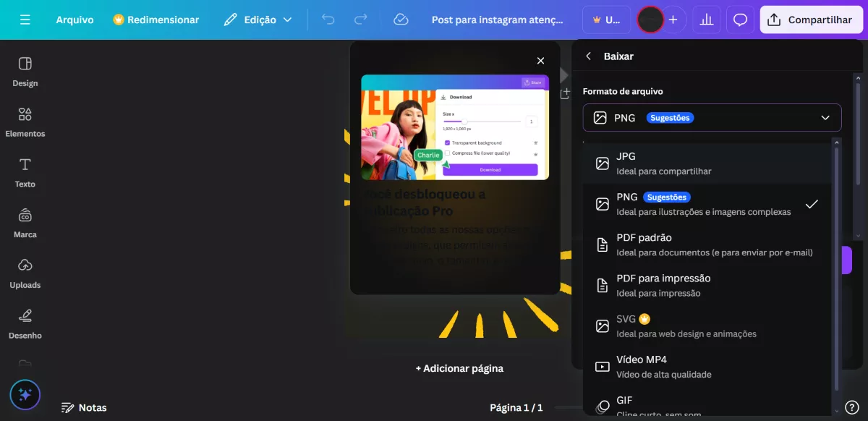Click Adicionar página below the canvas

click(x=459, y=368)
